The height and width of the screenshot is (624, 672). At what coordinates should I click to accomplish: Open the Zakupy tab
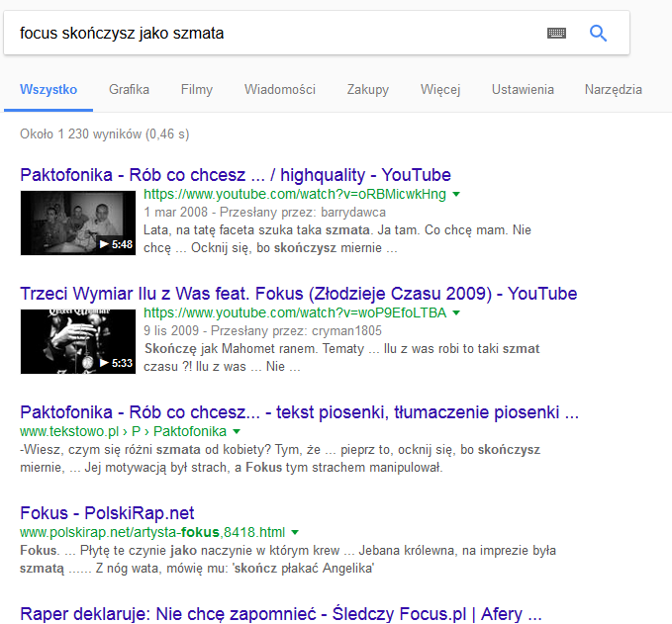[x=368, y=90]
